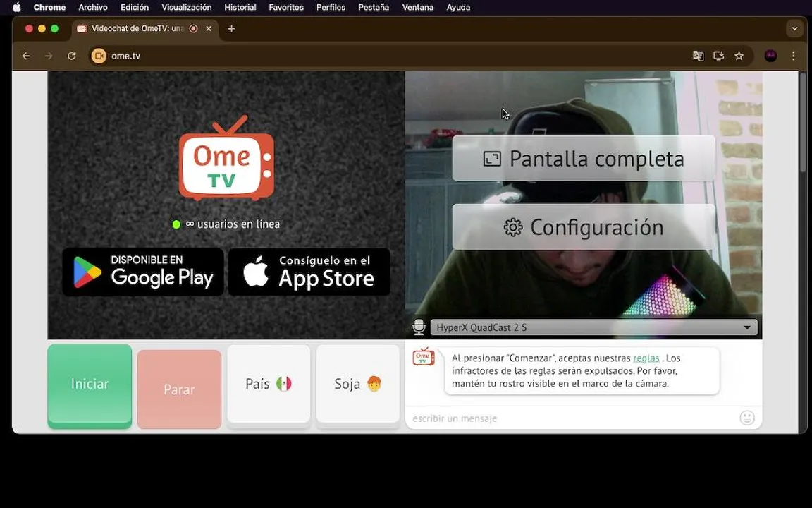Go back to previous page
The height and width of the screenshot is (508, 812).
pyautogui.click(x=26, y=56)
